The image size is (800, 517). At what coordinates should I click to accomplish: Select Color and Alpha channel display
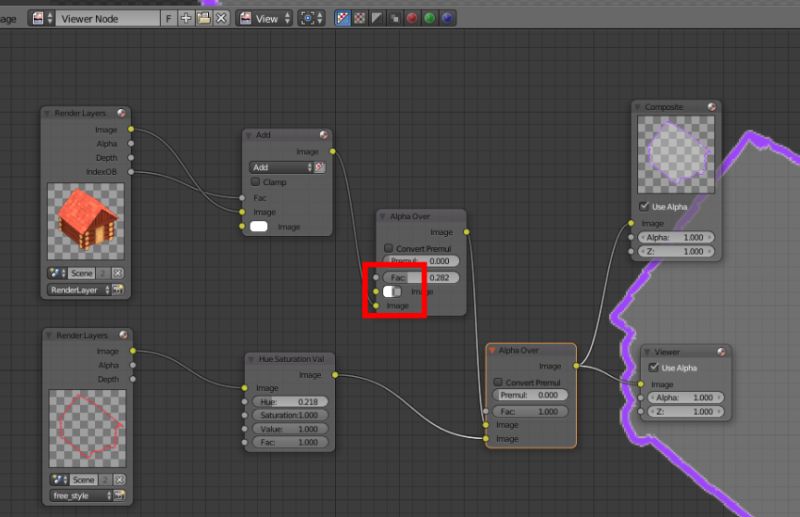coord(343,19)
